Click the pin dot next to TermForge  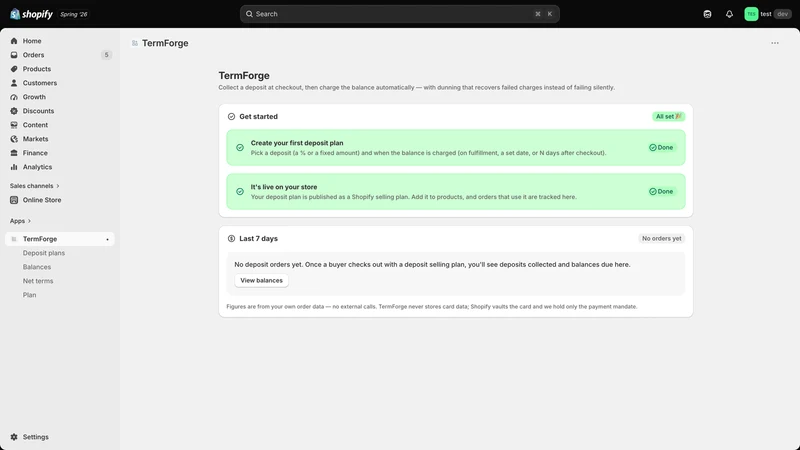coord(107,239)
